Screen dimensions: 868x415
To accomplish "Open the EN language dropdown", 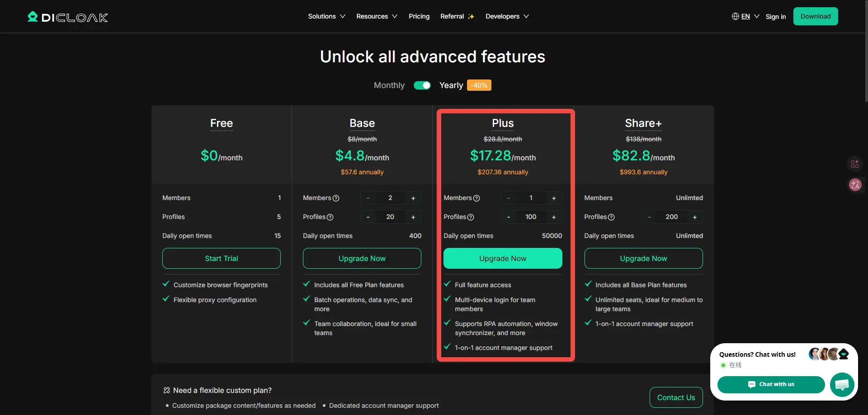I will (750, 17).
